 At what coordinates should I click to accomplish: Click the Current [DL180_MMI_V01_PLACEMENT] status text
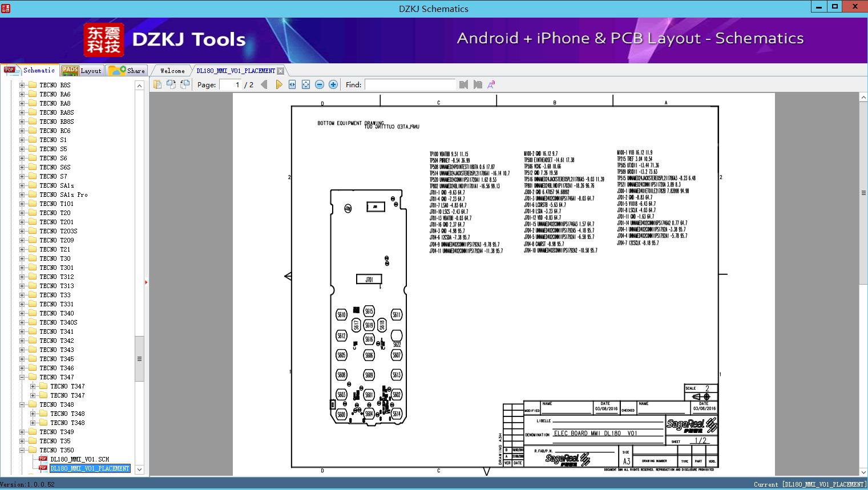(x=810, y=484)
